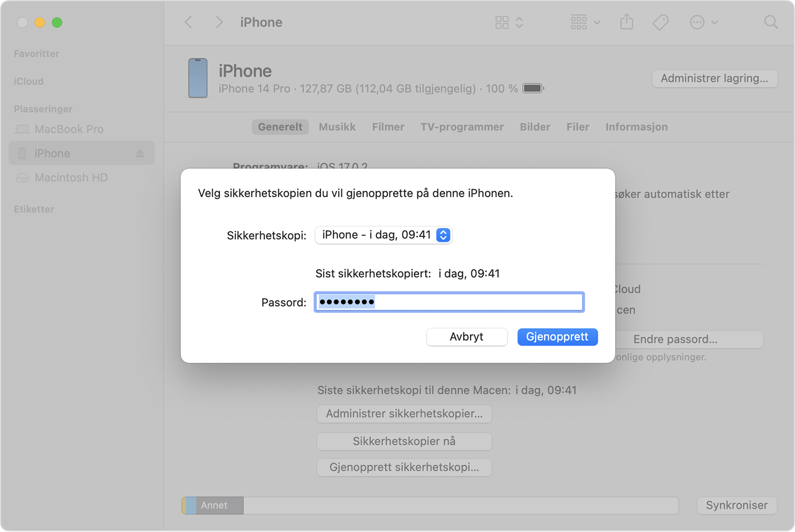The height and width of the screenshot is (532, 795).
Task: Click the battery icon next to 100 %
Action: tap(533, 89)
